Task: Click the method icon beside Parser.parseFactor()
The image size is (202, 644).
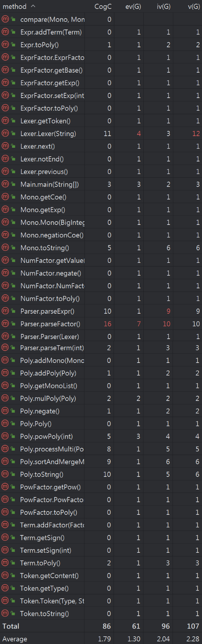Action: 5,323
